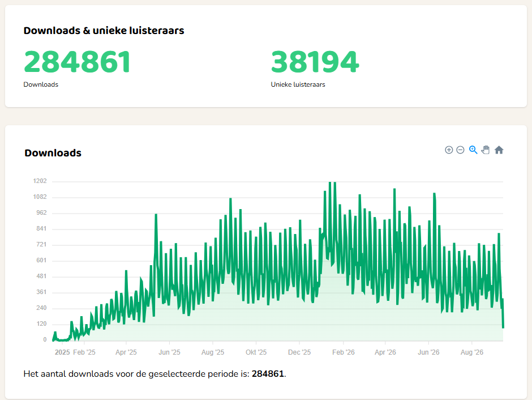532x400 pixels.
Task: Select the 284861 downloads total figure
Action: point(78,62)
